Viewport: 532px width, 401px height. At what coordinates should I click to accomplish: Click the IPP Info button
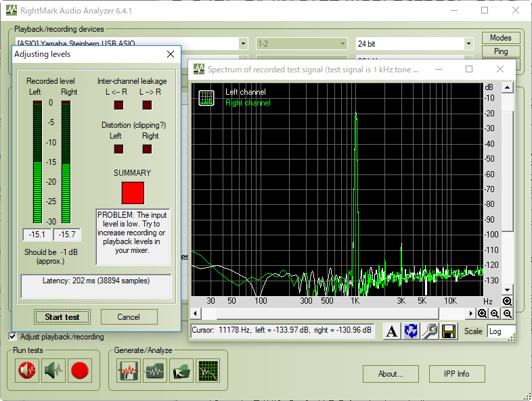pos(457,374)
